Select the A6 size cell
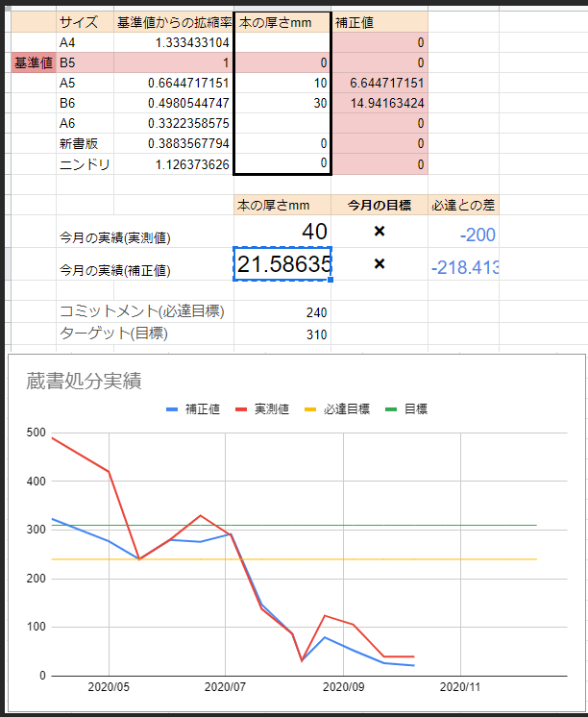This screenshot has width=588, height=717. click(x=86, y=123)
